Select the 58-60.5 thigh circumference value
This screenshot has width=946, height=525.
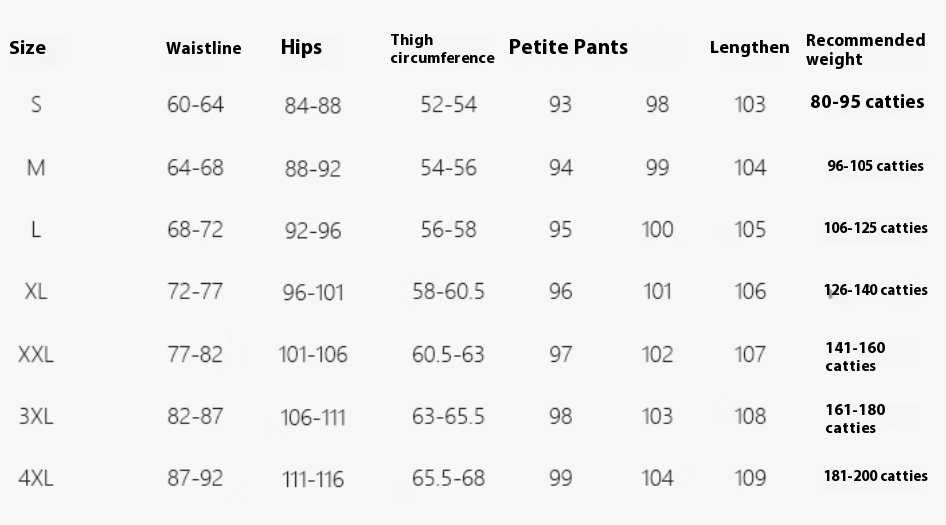[x=448, y=291]
